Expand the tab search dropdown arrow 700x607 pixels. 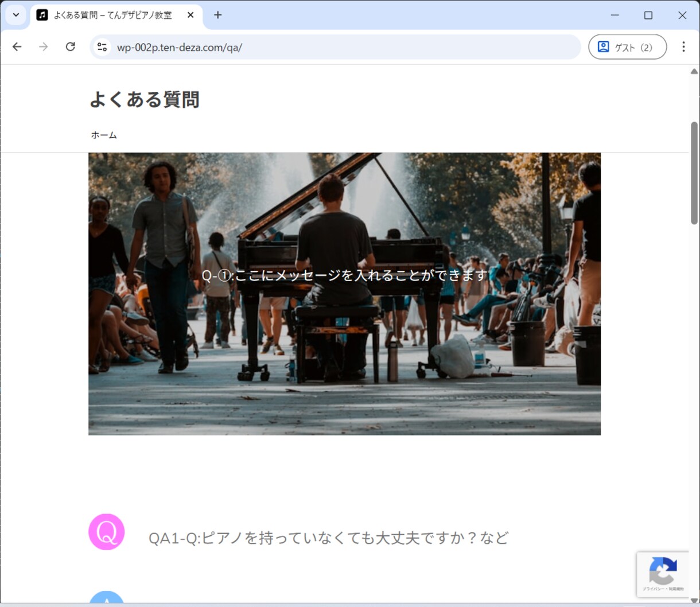coord(16,15)
